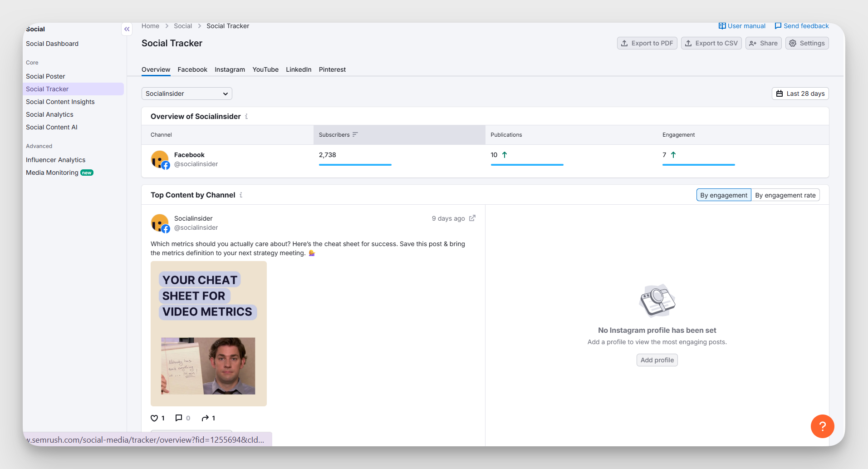Click the comment icon under the post

coord(179,418)
